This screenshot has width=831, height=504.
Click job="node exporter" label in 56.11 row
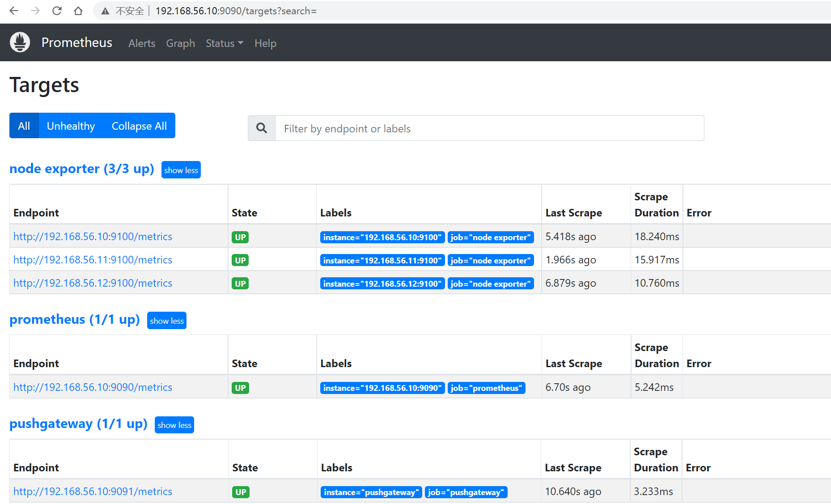491,260
